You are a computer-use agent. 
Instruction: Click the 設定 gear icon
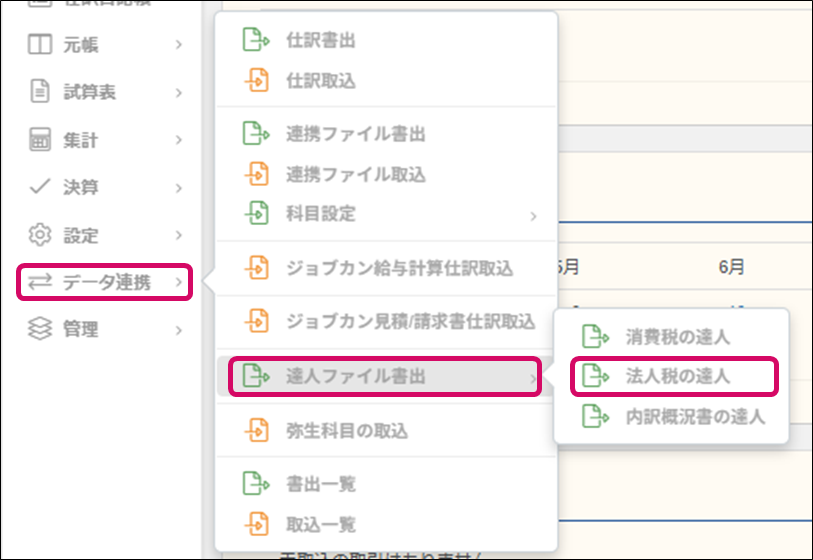coord(39,235)
